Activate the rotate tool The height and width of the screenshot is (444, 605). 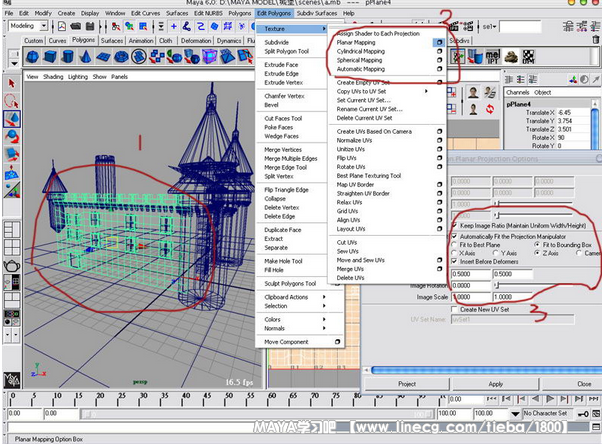(12, 137)
